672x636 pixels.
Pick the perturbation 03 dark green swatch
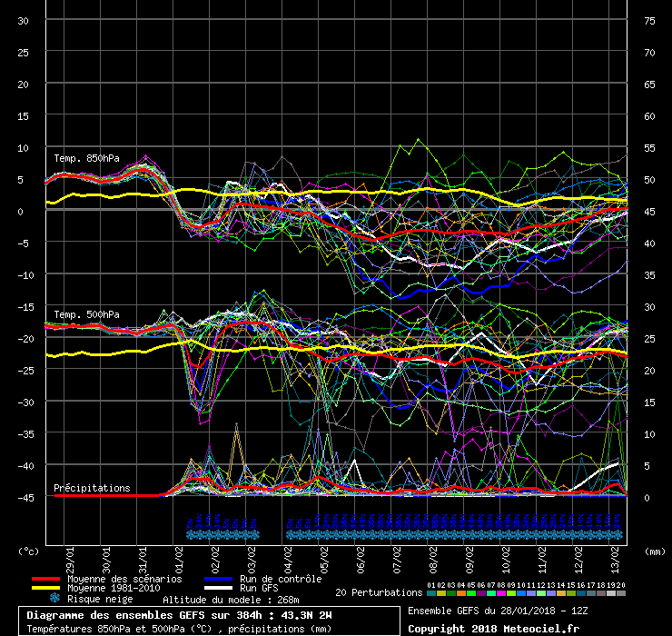451,593
